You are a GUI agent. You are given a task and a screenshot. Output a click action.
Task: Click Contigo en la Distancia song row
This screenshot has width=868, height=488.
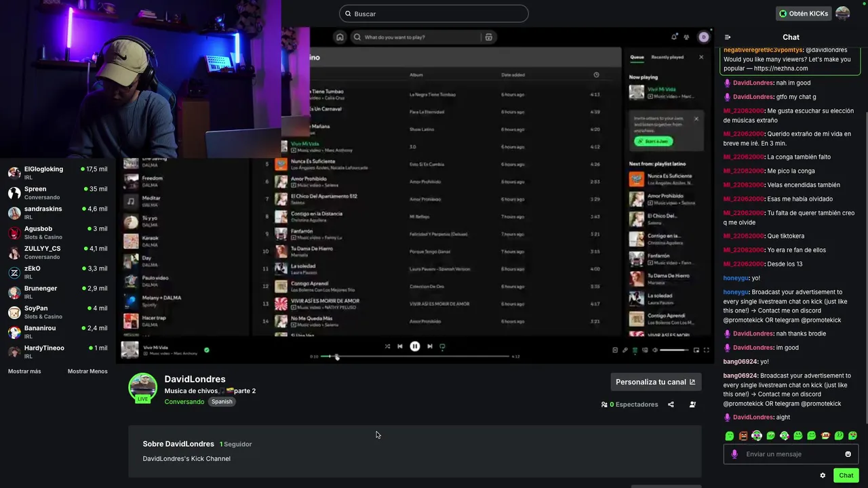(x=434, y=216)
